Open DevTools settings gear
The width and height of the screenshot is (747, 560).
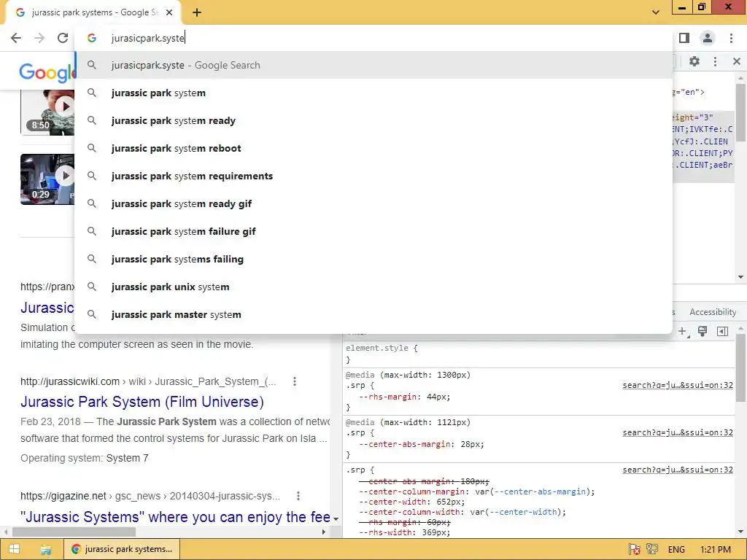[694, 61]
